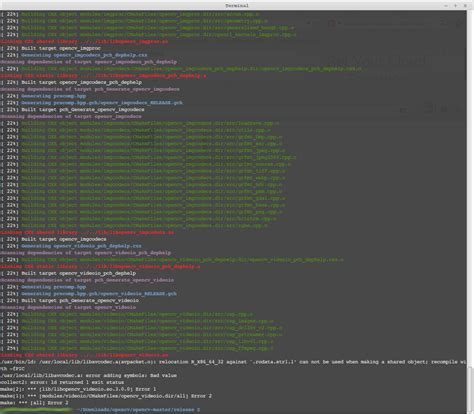Minimize the Terminal window

point(446,5)
